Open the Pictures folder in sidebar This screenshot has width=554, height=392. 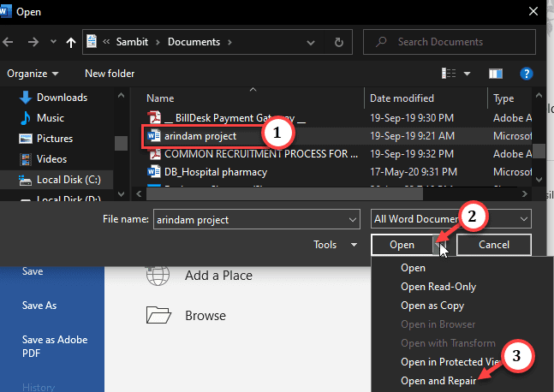tap(54, 139)
